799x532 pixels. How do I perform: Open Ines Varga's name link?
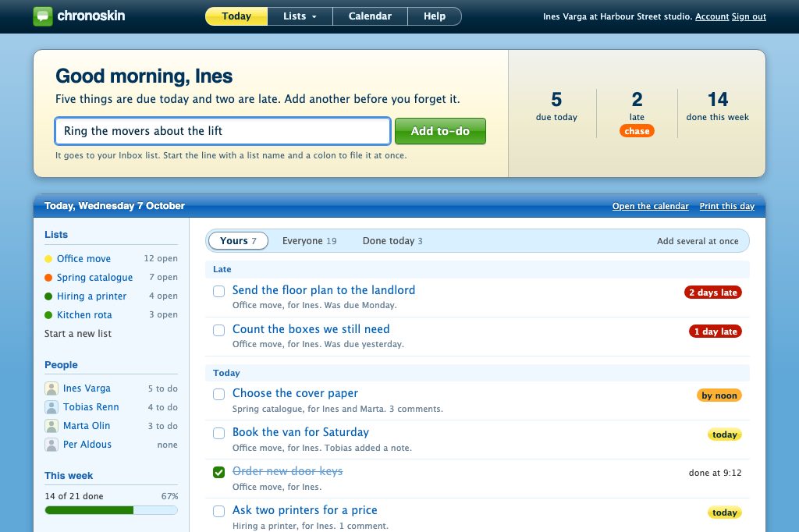[87, 388]
